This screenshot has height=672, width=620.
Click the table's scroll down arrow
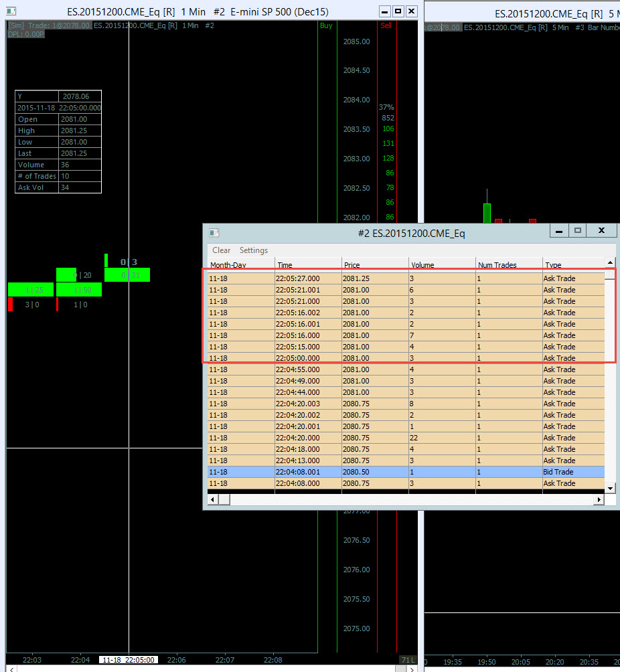click(610, 488)
